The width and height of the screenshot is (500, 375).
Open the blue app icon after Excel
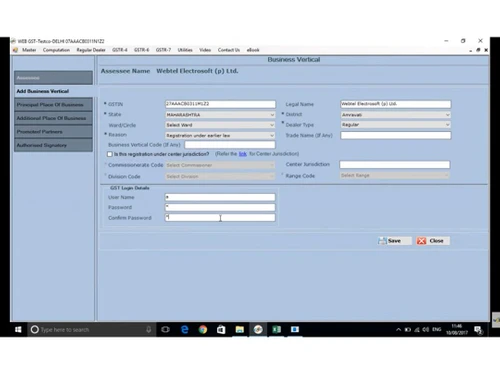(x=295, y=330)
